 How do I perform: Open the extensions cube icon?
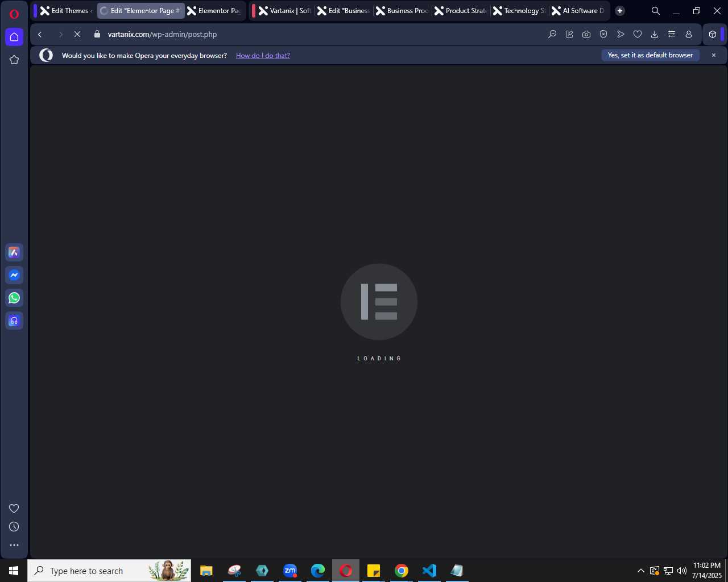coord(712,34)
